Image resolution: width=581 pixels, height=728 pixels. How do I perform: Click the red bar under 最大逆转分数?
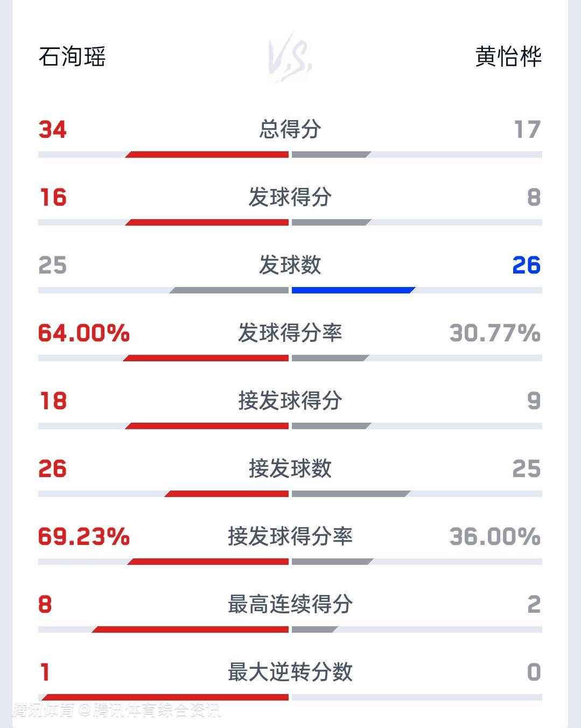[165, 697]
